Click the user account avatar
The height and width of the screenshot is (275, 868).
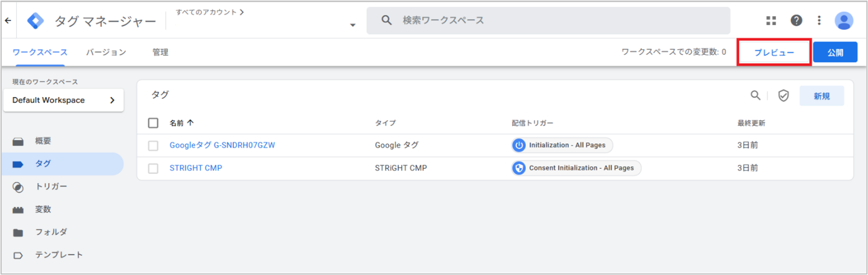tap(844, 21)
